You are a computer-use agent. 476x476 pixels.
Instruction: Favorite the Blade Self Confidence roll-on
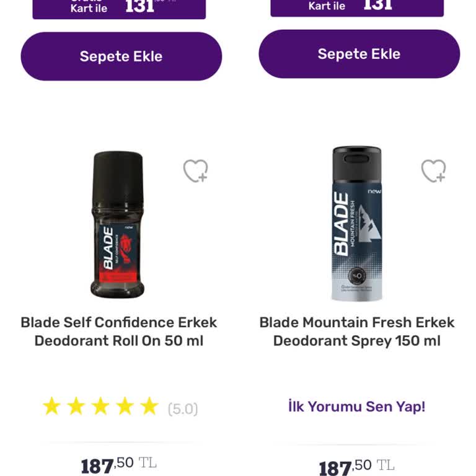[x=195, y=171]
